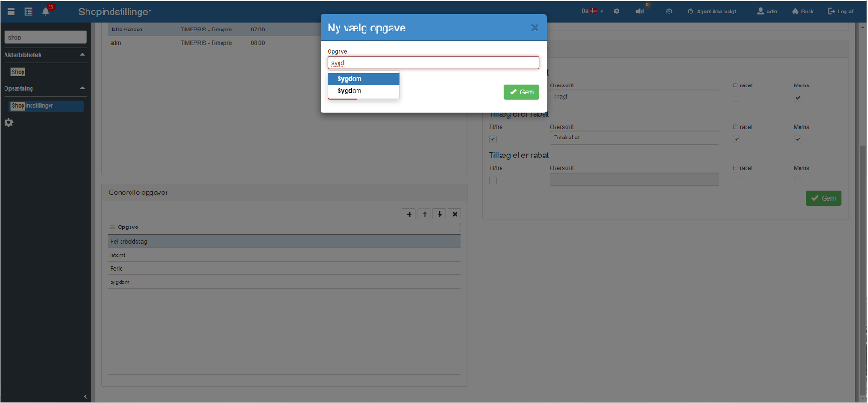Open the Da language dropdown

(592, 11)
